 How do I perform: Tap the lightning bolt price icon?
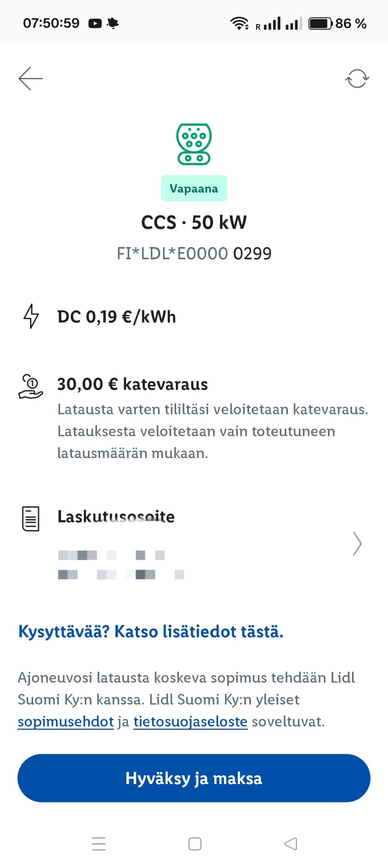[x=31, y=316]
